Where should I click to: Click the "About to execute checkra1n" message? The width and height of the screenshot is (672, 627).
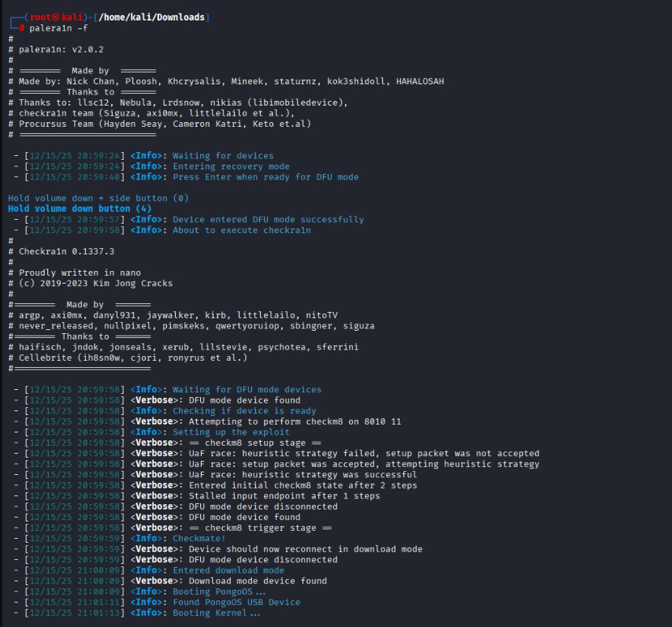tap(242, 230)
